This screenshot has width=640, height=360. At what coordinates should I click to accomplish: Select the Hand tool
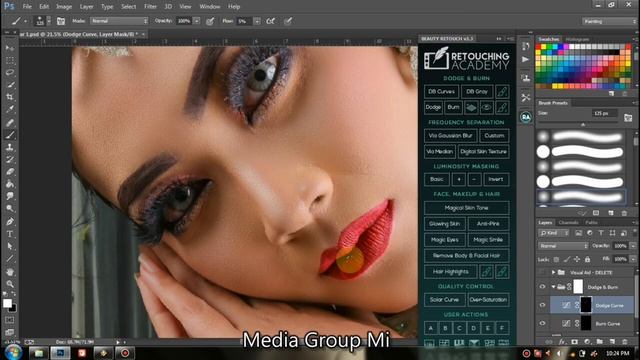click(10, 271)
